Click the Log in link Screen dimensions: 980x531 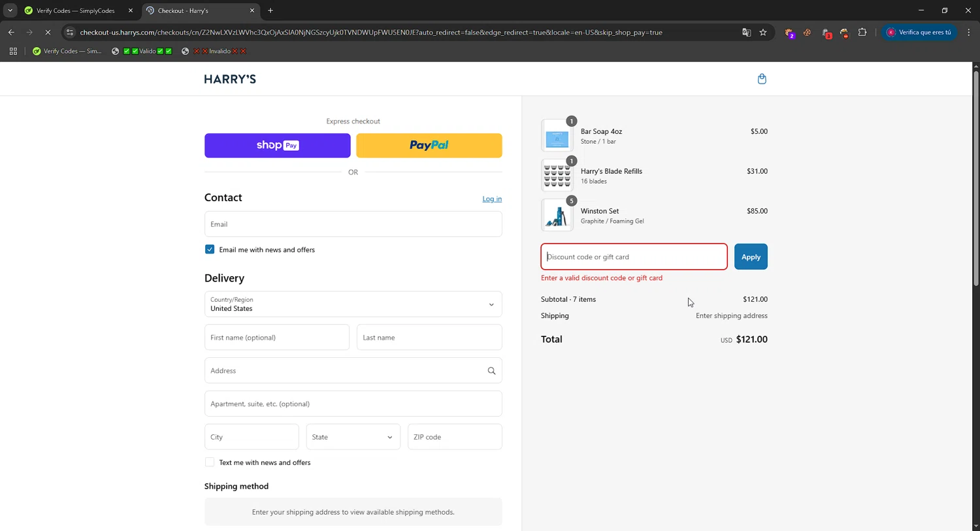click(492, 199)
